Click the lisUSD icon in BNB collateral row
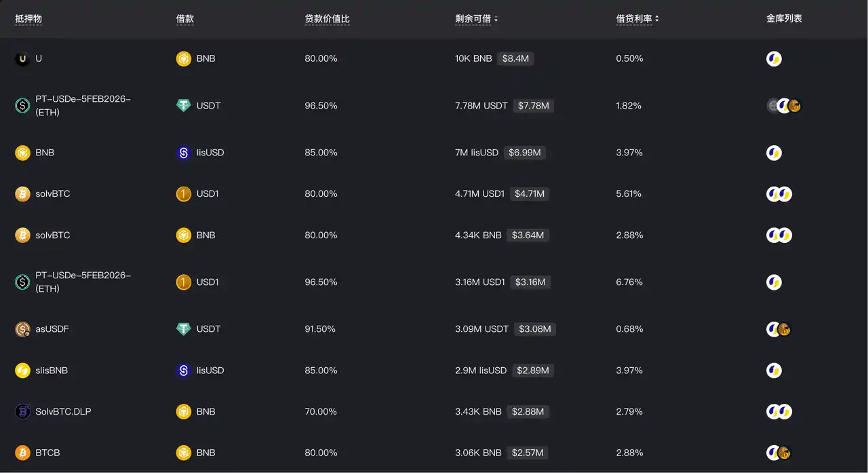Screen dimensions: 868x473 tap(184, 153)
